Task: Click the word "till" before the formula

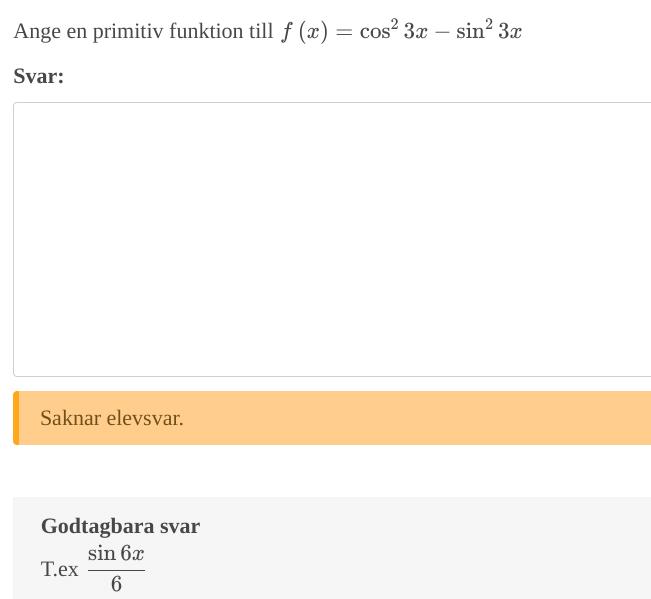Action: (260, 31)
